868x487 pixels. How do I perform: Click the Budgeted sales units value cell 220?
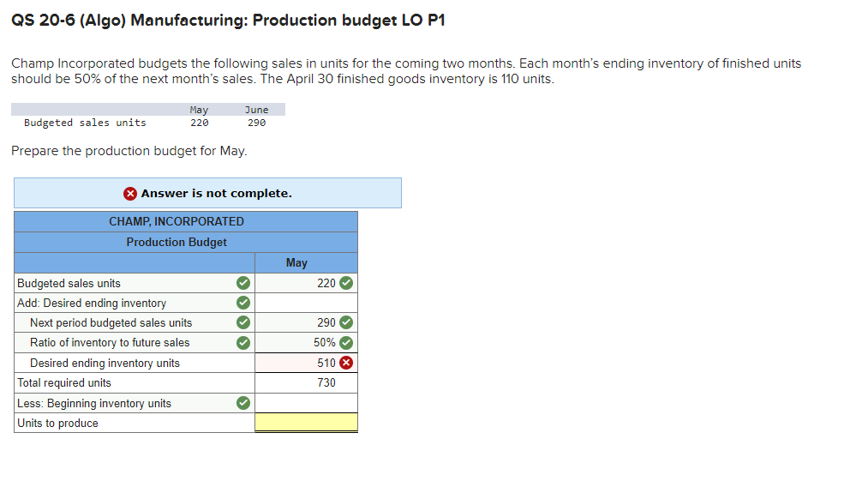pos(306,283)
